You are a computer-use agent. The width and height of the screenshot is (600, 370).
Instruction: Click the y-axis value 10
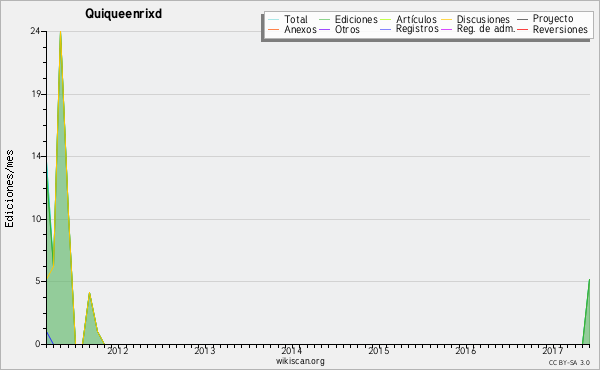tap(36, 219)
